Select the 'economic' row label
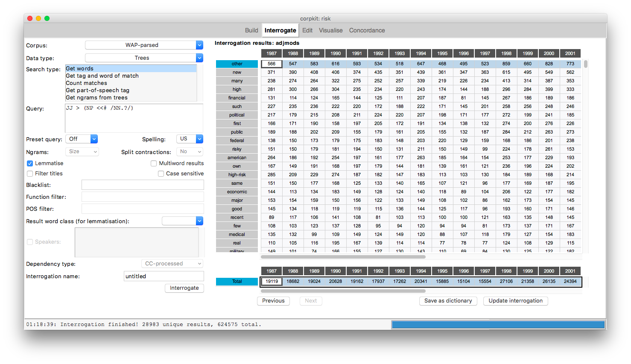 (237, 192)
